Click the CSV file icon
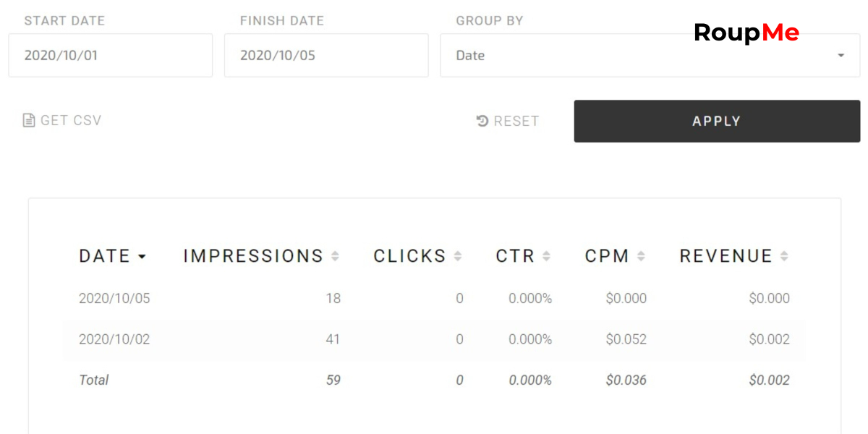The height and width of the screenshot is (434, 868). click(29, 121)
